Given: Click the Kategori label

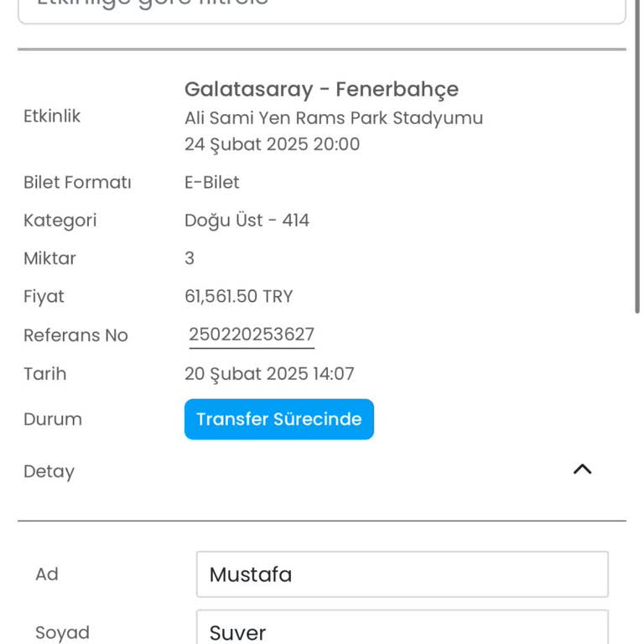Looking at the screenshot, I should coord(60,221).
